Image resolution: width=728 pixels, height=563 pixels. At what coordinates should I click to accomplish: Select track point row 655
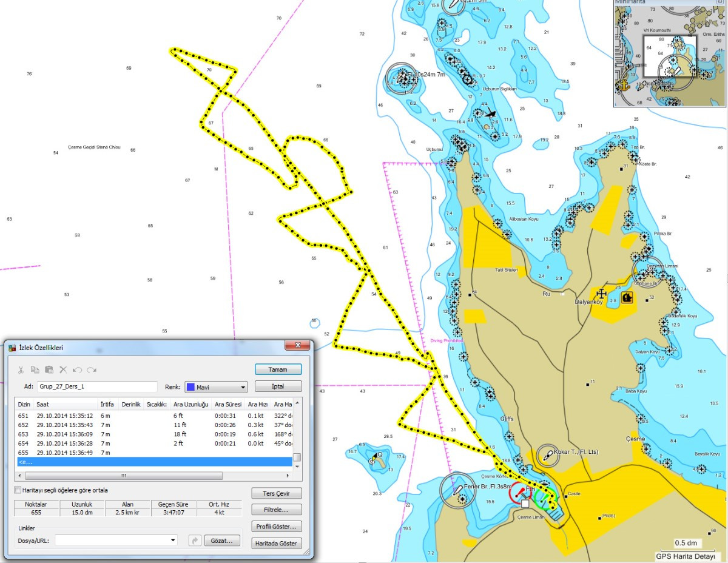click(x=154, y=453)
